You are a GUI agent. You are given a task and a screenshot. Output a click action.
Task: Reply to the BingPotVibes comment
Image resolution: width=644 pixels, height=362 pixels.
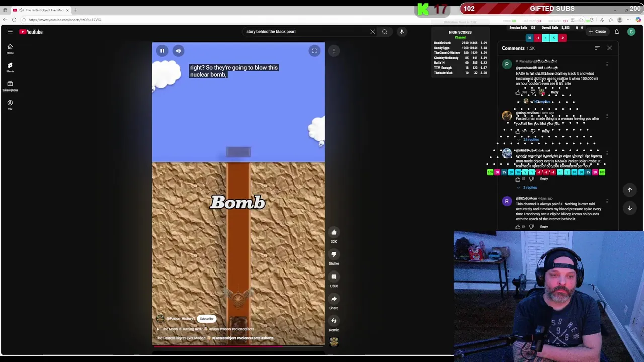(546, 131)
